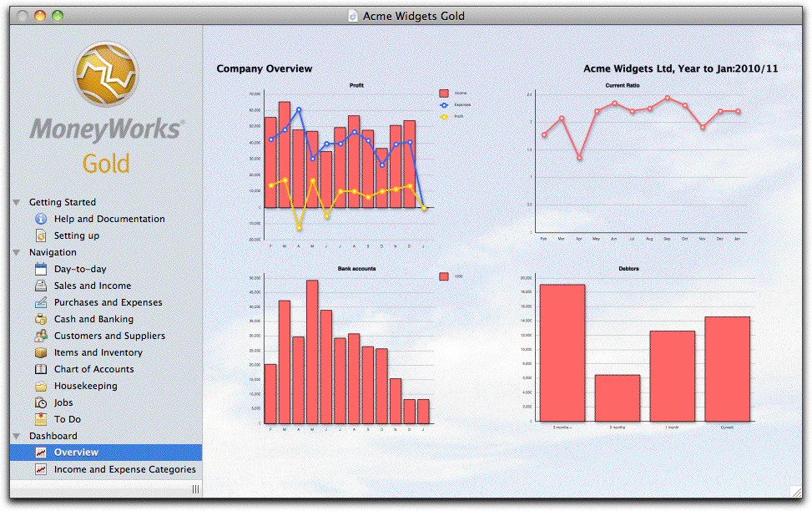
Task: Click the lowest point on Current Ratio line
Action: click(x=579, y=158)
